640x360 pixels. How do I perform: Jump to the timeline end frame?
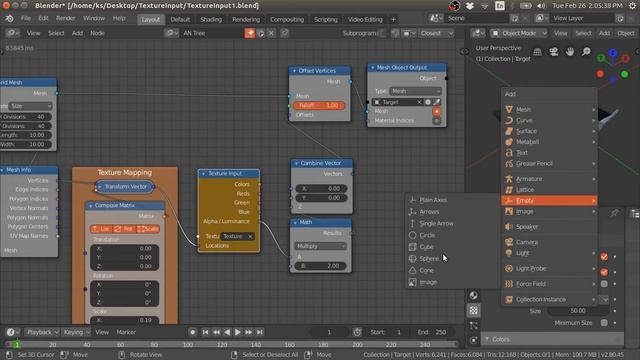click(260, 332)
